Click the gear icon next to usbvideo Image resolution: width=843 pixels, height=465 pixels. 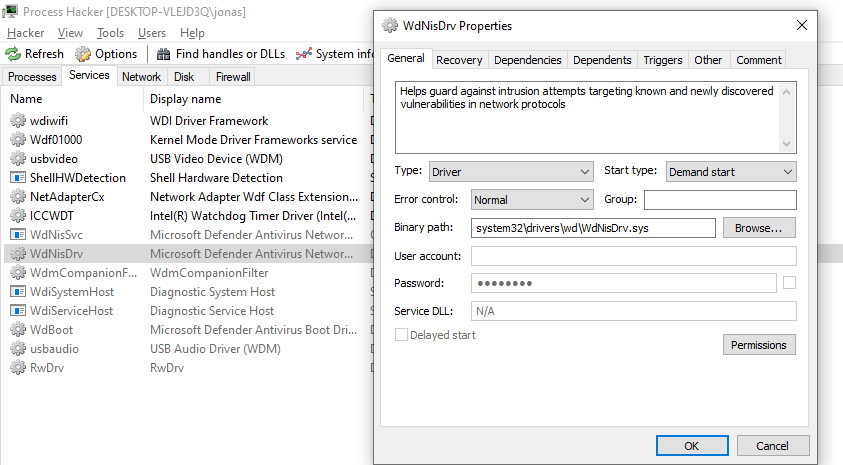pos(18,159)
